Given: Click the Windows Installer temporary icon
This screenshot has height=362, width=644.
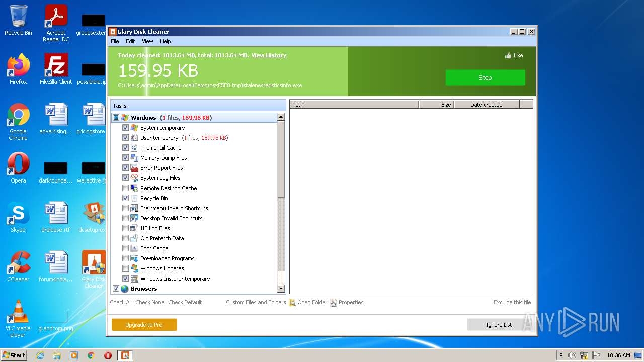Looking at the screenshot, I should click(x=134, y=279).
